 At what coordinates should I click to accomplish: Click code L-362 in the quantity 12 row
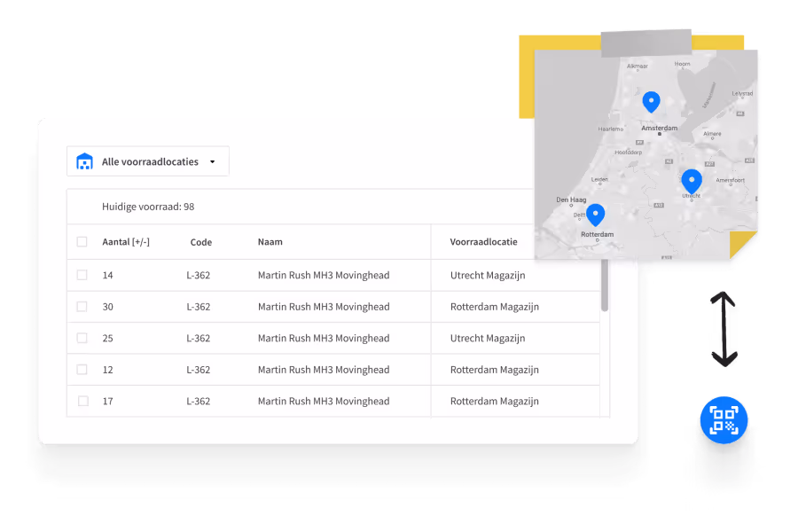click(x=198, y=370)
